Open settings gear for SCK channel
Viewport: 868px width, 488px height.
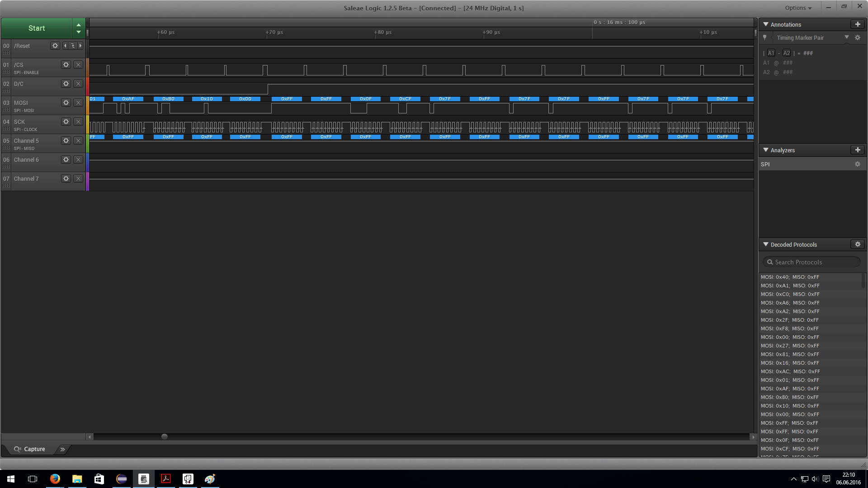click(x=66, y=122)
